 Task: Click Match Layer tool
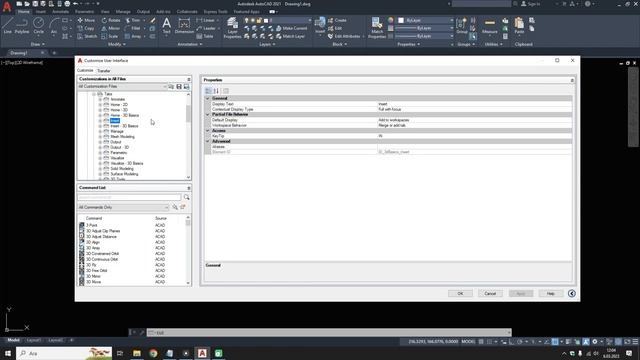point(290,36)
